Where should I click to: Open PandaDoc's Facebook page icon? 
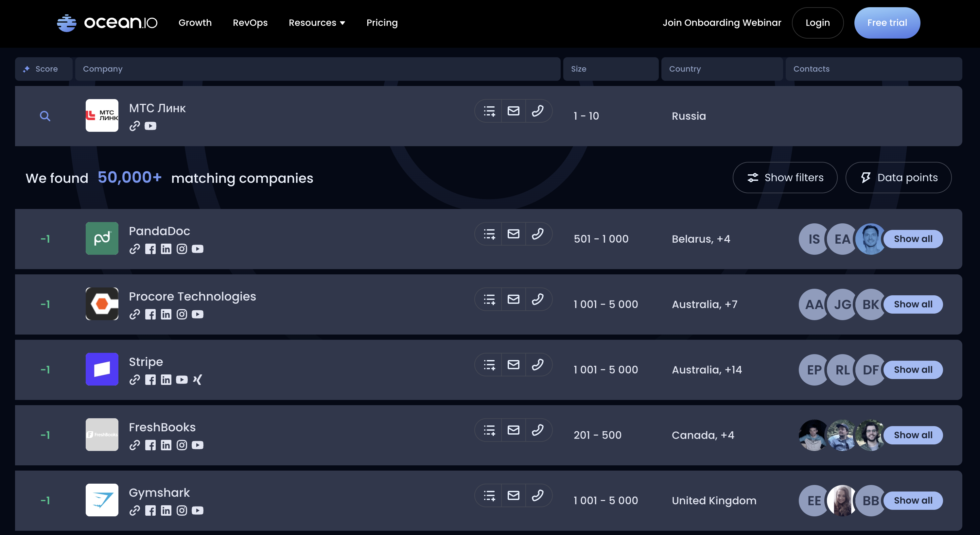pyautogui.click(x=150, y=249)
